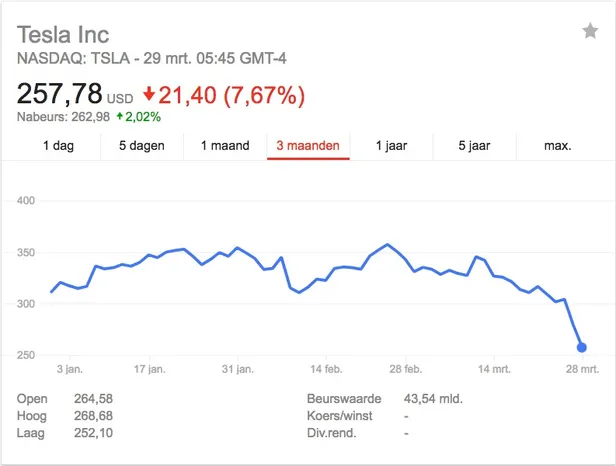The height and width of the screenshot is (466, 616).
Task: Click the Open value 264,58
Action: pos(94,399)
